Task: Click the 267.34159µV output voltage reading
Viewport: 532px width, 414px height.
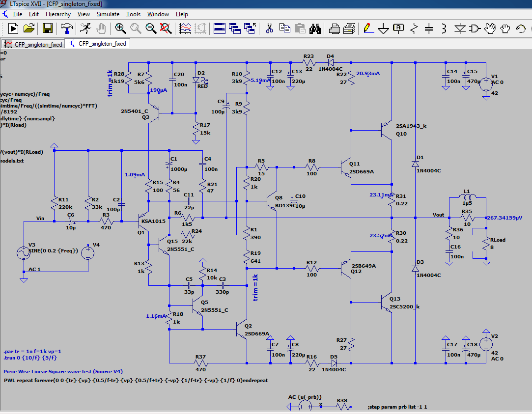Action: (x=504, y=218)
